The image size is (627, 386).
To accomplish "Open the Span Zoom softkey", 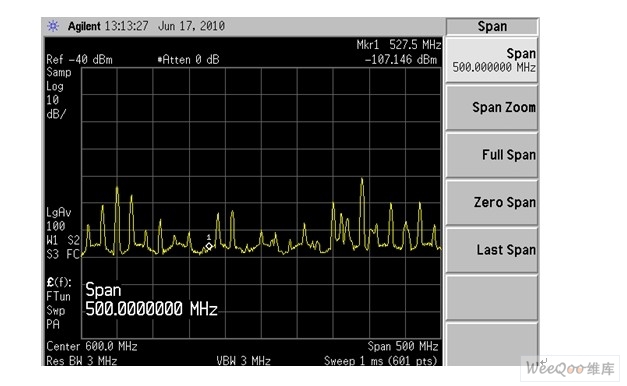I will point(492,108).
